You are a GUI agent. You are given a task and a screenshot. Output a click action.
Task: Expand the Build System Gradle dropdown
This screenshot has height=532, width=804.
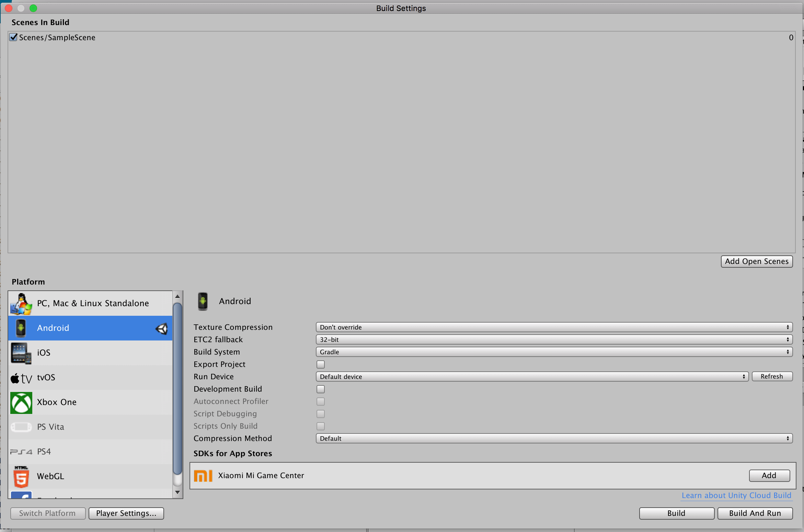[554, 352]
